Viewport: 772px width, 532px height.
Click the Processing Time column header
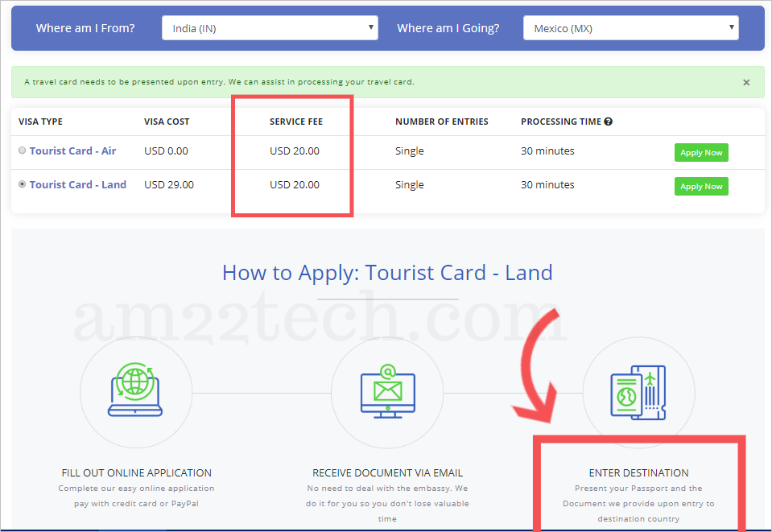click(x=560, y=122)
